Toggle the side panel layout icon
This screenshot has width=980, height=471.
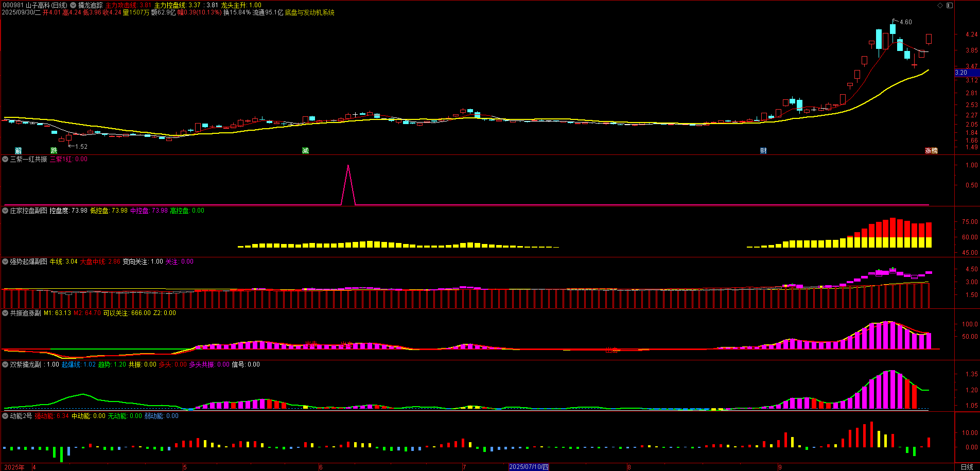[x=950, y=5]
